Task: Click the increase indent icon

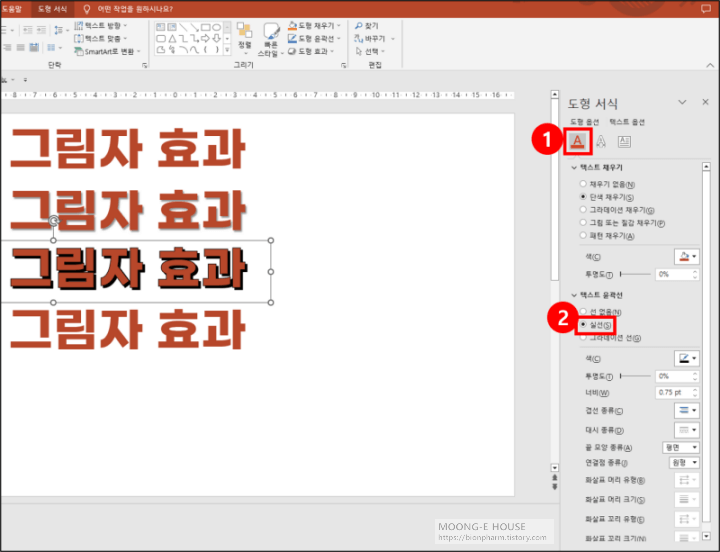Action: pos(41,30)
